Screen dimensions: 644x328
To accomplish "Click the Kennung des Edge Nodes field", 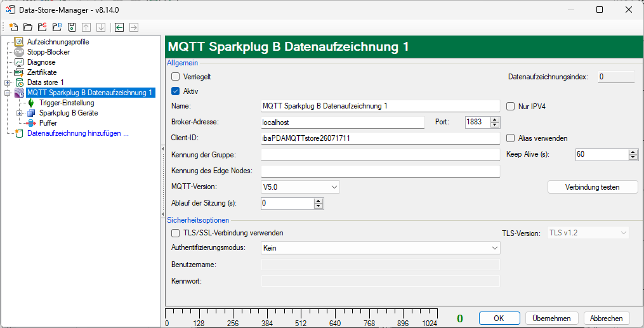I will pos(380,171).
